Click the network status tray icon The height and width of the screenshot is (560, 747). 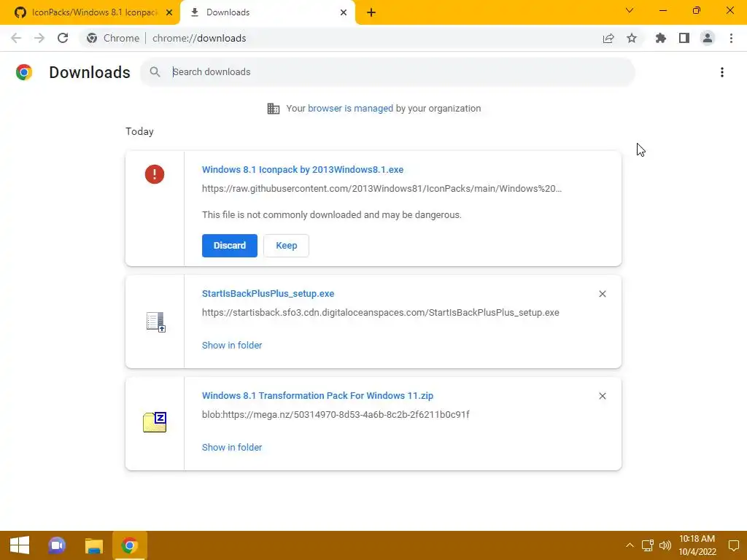point(648,545)
